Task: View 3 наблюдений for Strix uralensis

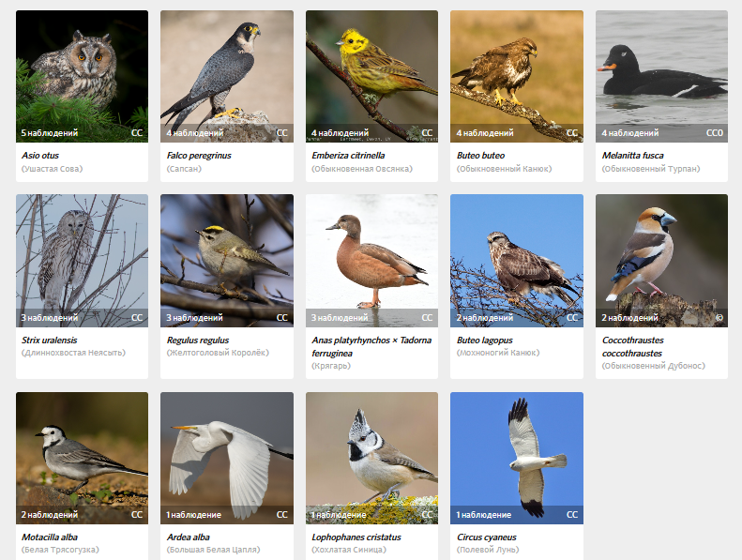Action: 49,318
